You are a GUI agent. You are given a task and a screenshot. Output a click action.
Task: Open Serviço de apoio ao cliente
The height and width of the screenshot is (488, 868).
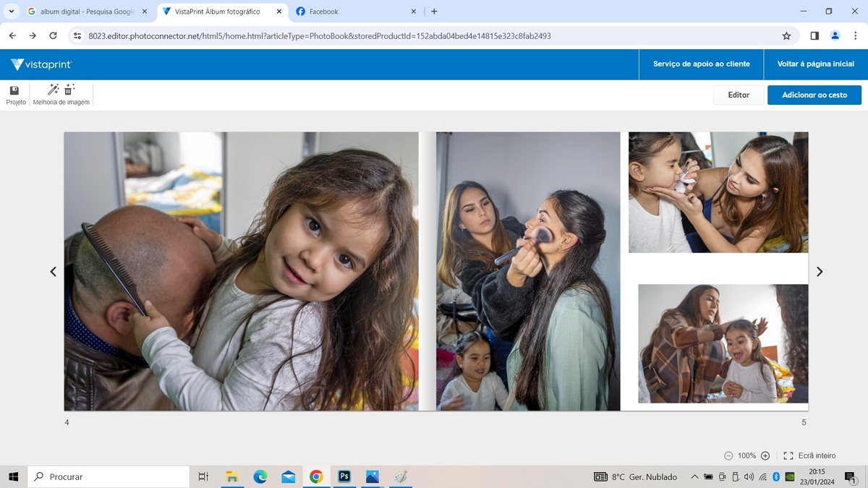[x=701, y=64]
